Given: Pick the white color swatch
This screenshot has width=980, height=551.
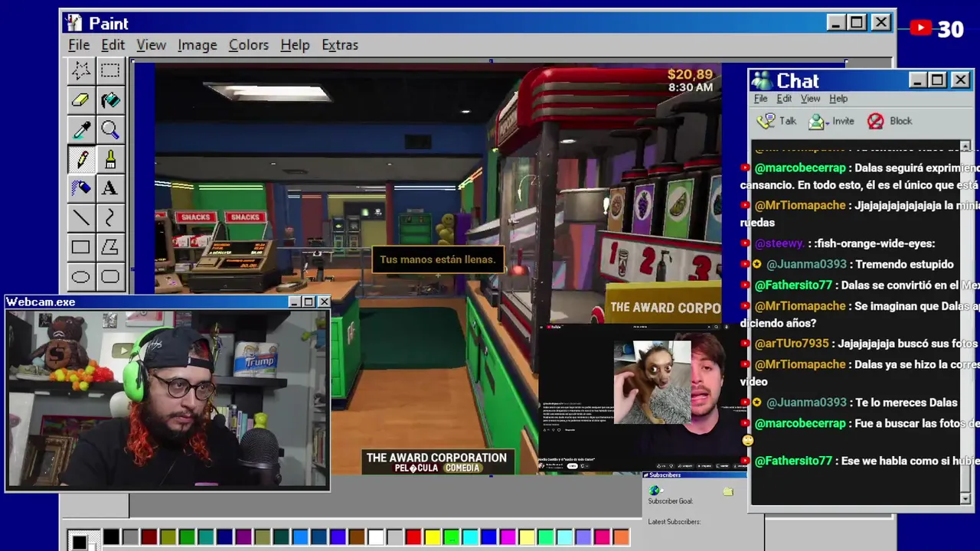Looking at the screenshot, I should pos(375,537).
